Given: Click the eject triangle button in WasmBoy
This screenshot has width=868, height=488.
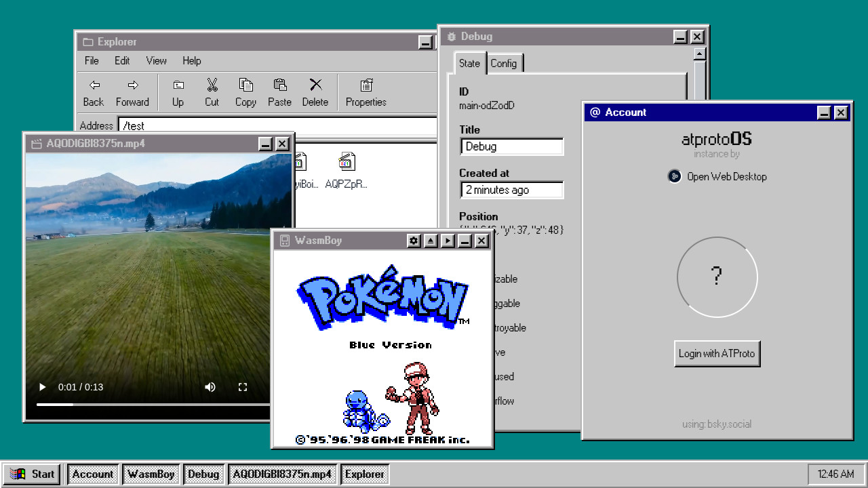Looking at the screenshot, I should 431,241.
